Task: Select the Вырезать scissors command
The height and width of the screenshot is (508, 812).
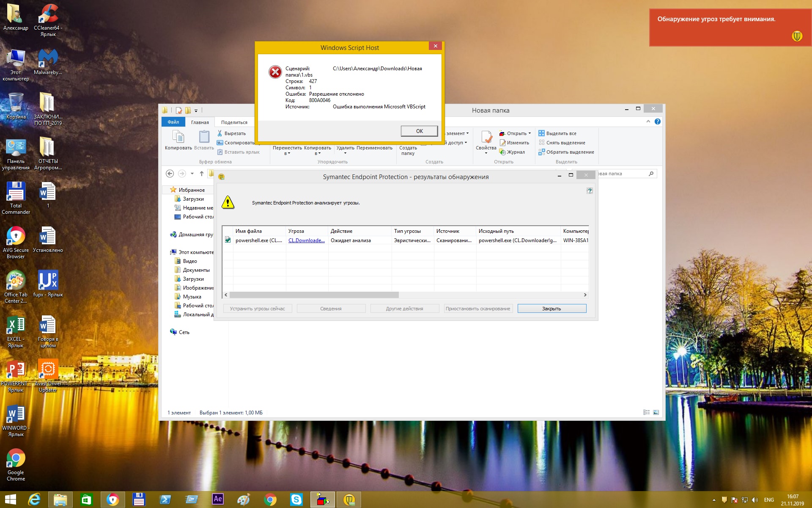Action: 231,133
